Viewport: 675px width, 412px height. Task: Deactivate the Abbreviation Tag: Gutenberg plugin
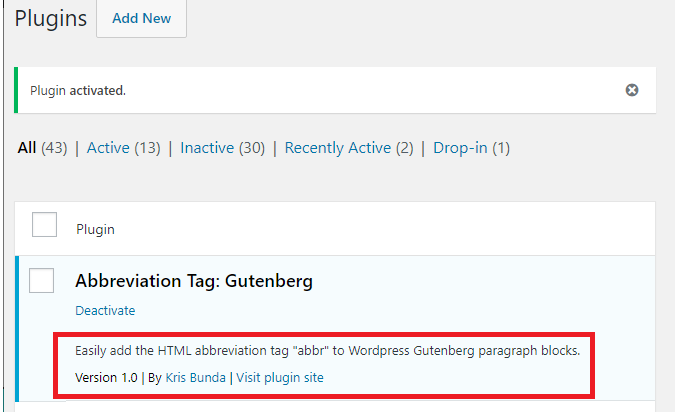[105, 310]
